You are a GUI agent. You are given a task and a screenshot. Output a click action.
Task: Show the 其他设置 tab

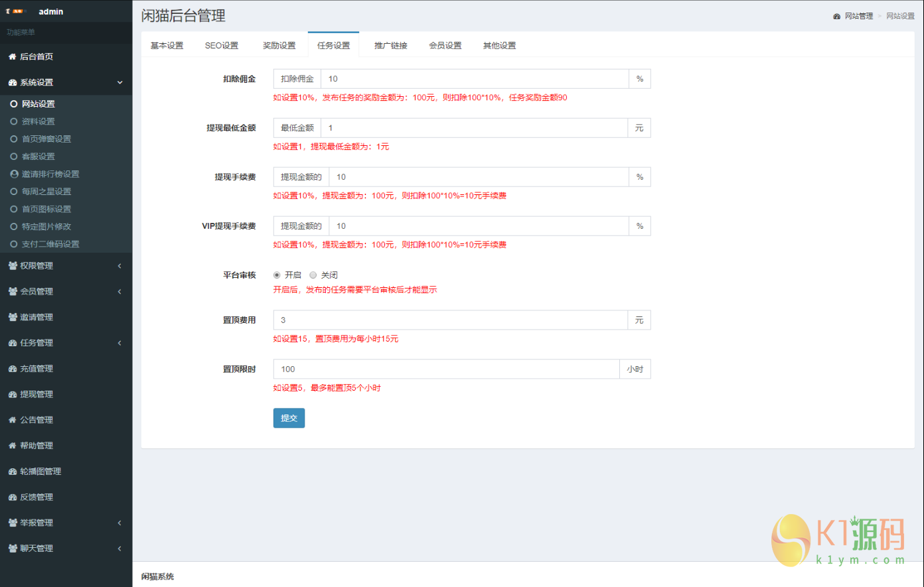point(499,45)
